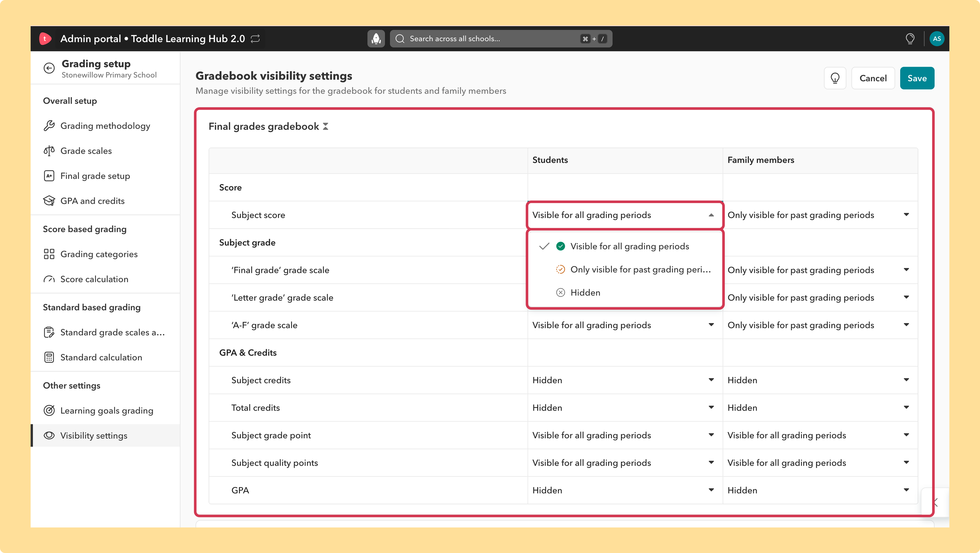Choose the 'Hidden' option in the dropdown
The image size is (980, 553).
[625, 292]
